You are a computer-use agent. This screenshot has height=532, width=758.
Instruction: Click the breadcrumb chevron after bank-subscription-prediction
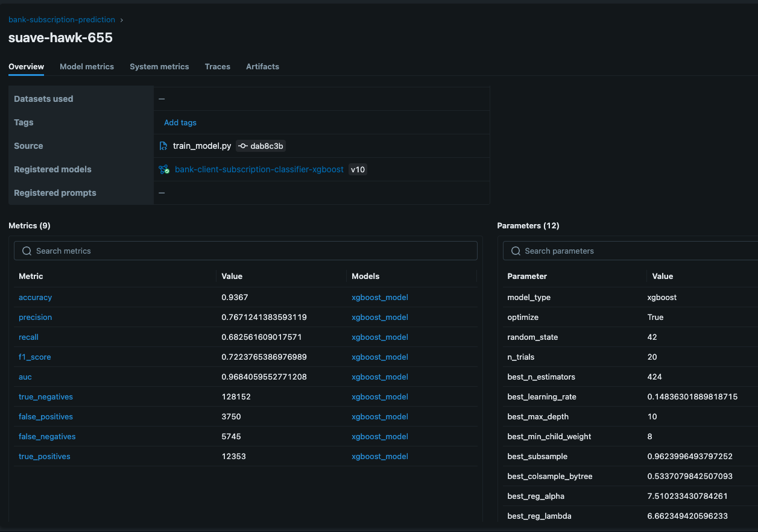click(x=121, y=20)
